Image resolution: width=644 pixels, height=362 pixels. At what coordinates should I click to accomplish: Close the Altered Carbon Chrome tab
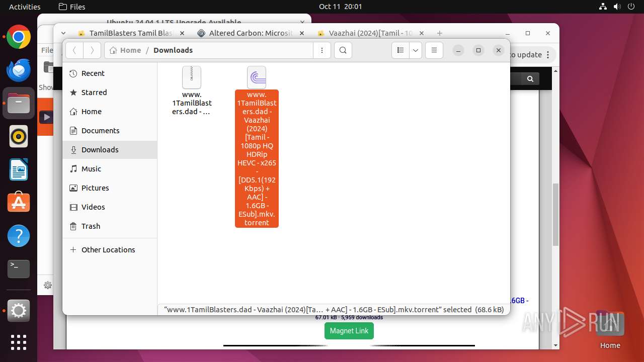[x=302, y=33]
